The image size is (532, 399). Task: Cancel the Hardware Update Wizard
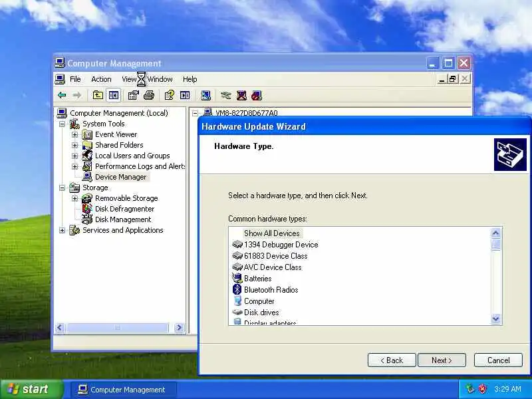(498, 360)
